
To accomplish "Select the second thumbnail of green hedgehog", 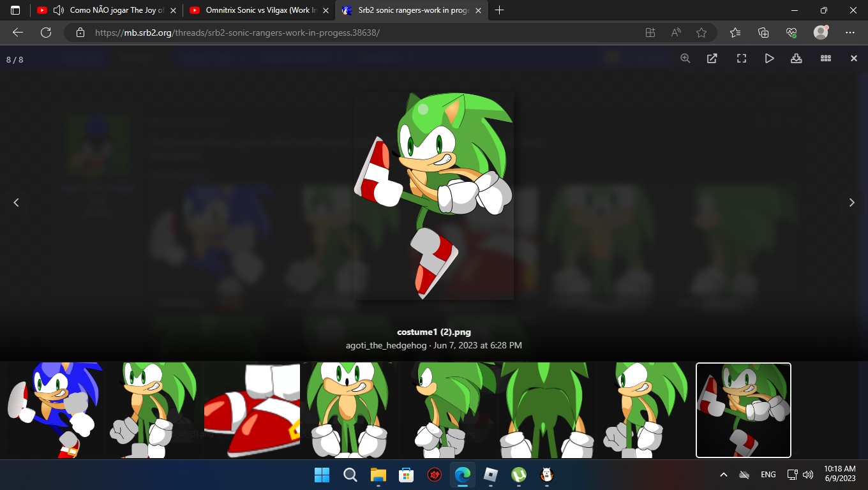I will 154,410.
